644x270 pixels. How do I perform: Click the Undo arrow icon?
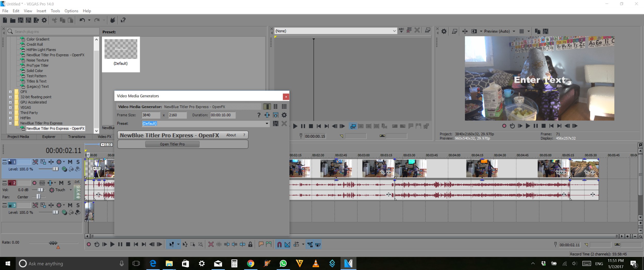pyautogui.click(x=82, y=20)
